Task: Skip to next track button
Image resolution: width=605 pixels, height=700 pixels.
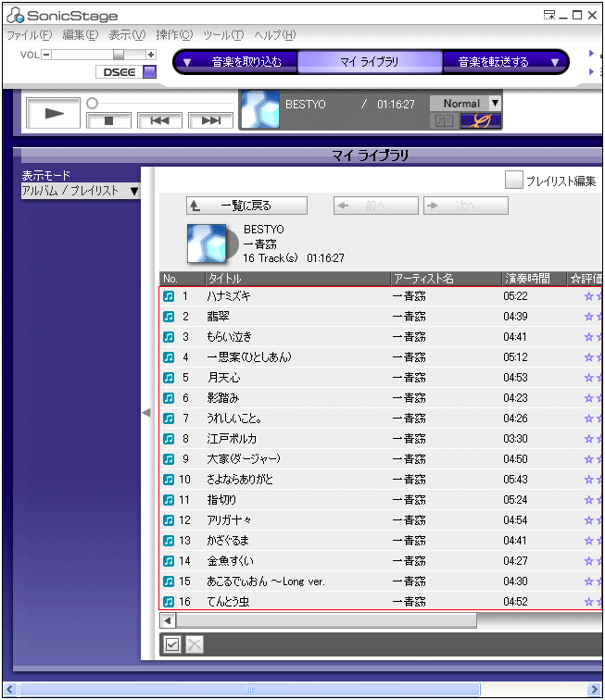Action: point(210,120)
